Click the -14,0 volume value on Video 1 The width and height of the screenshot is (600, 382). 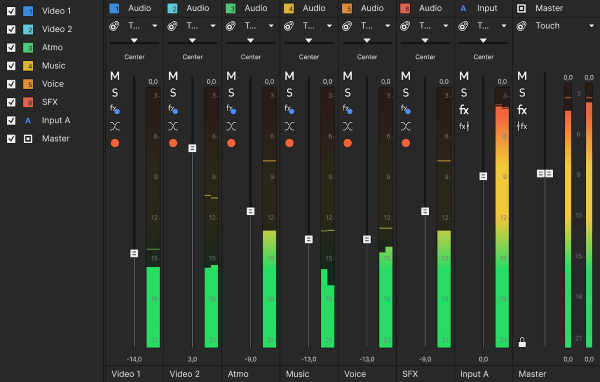click(x=134, y=359)
